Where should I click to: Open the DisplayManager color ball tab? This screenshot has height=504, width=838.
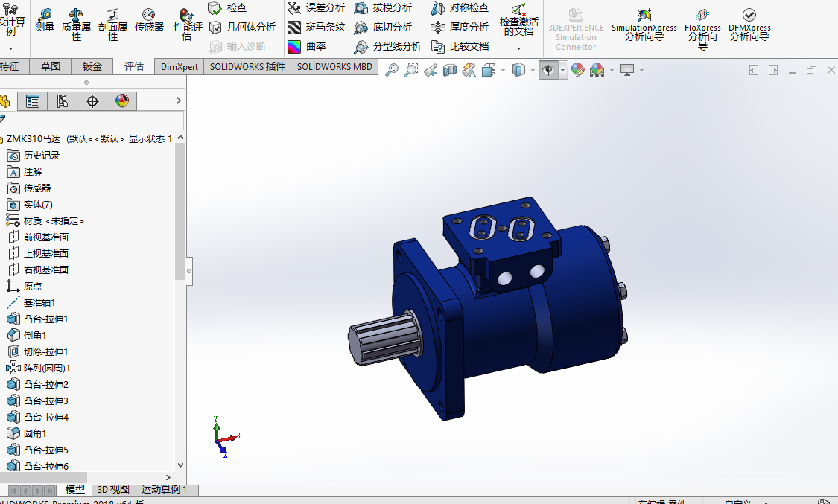[122, 101]
